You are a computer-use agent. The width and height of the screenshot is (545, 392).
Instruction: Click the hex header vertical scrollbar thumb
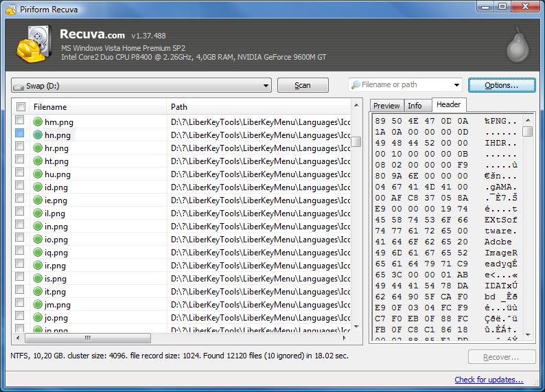tap(528, 131)
